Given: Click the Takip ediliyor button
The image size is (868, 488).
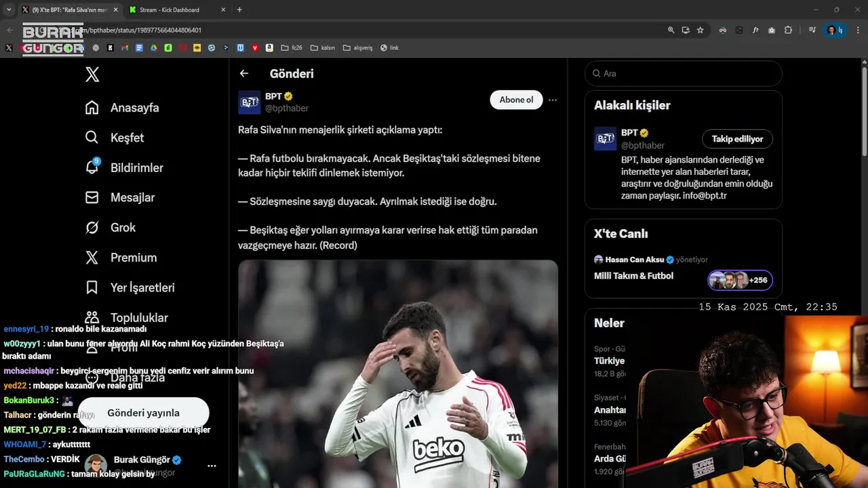Looking at the screenshot, I should coord(737,139).
